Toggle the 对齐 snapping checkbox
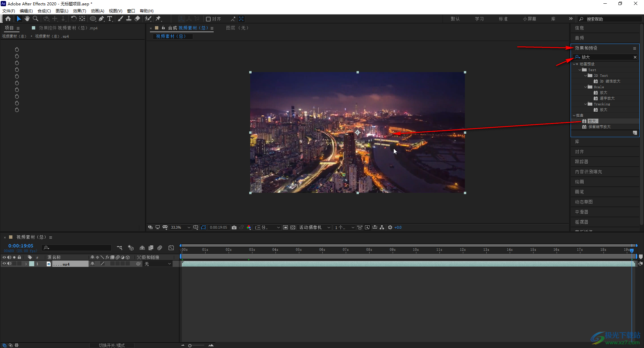 click(208, 19)
